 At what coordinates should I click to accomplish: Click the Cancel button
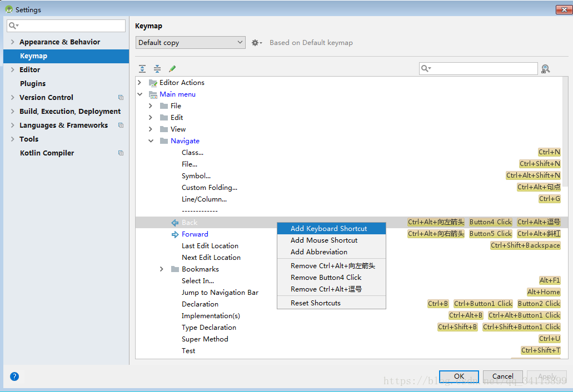pos(503,376)
